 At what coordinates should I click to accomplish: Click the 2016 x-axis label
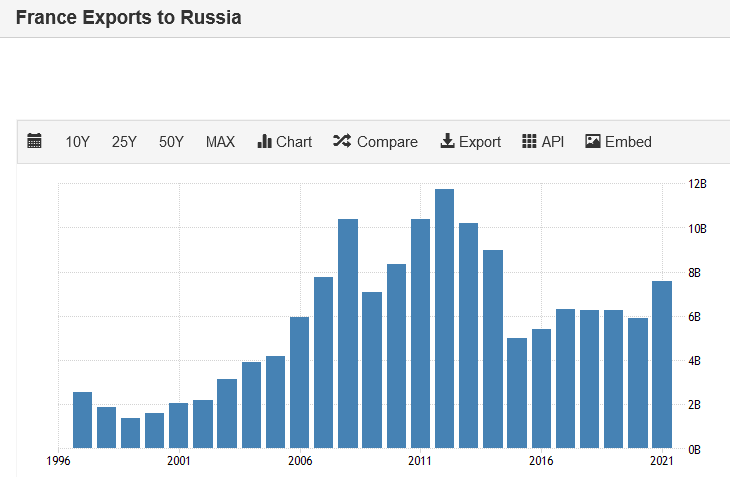tap(541, 461)
